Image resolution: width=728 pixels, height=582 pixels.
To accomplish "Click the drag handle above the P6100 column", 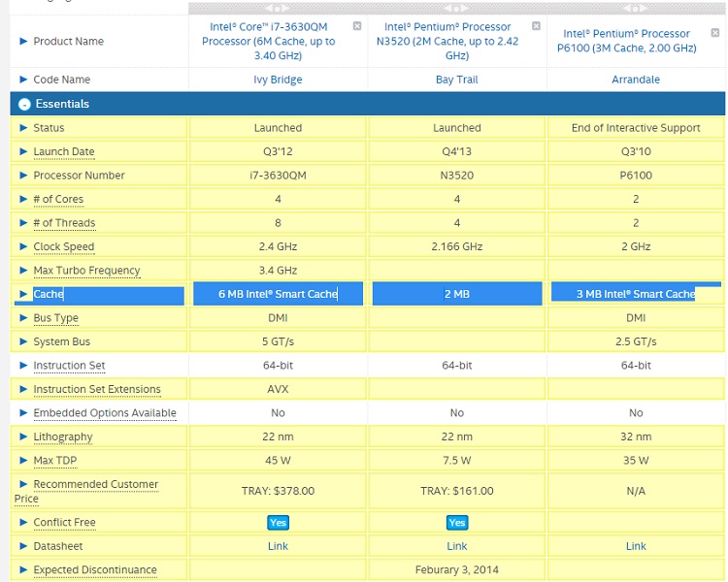I will click(x=636, y=8).
